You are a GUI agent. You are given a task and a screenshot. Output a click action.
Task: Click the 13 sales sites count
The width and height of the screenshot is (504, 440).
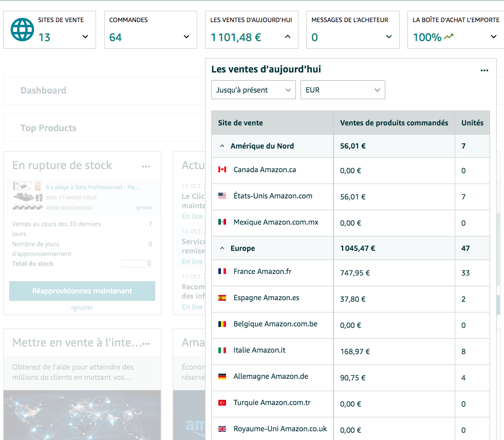[x=44, y=38]
